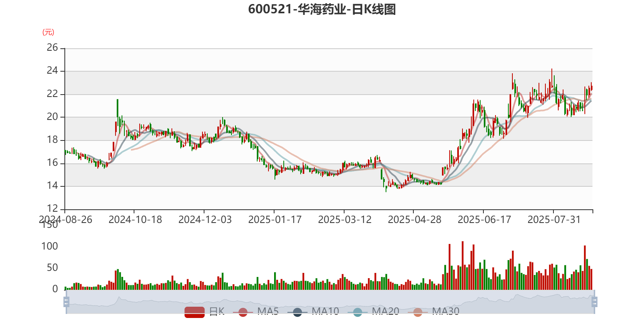Click the 0 volume axis label
644x322 pixels.
pyautogui.click(x=55, y=289)
